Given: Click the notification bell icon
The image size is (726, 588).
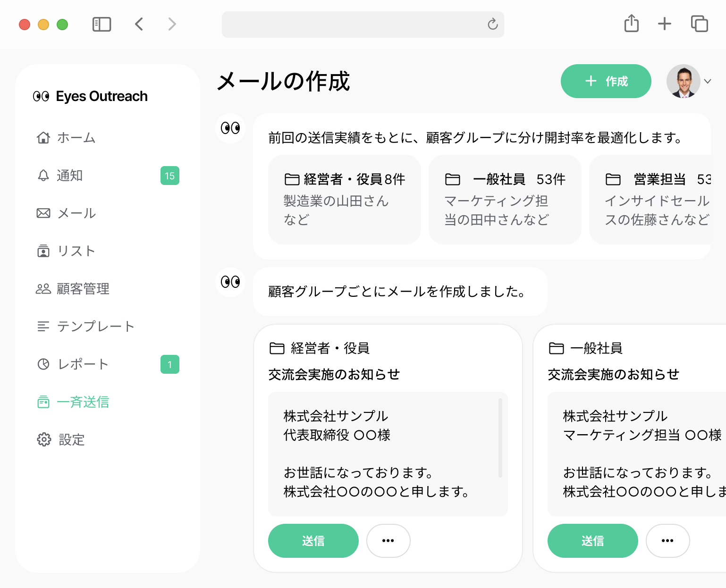Looking at the screenshot, I should click(43, 176).
